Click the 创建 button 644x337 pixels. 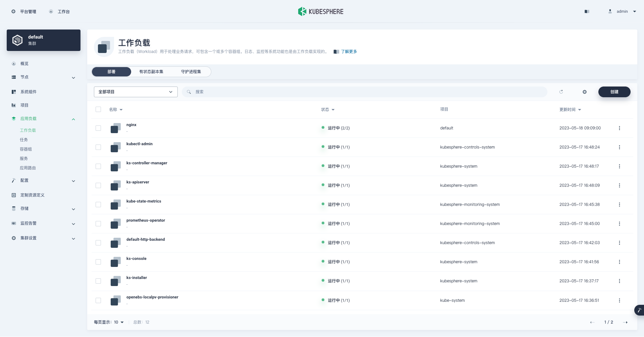click(x=614, y=92)
